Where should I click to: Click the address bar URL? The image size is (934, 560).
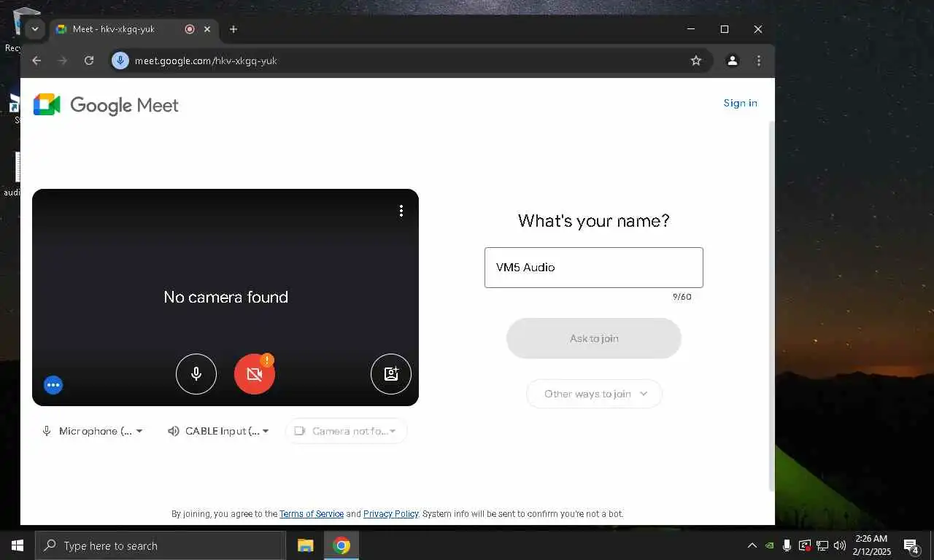(x=206, y=61)
